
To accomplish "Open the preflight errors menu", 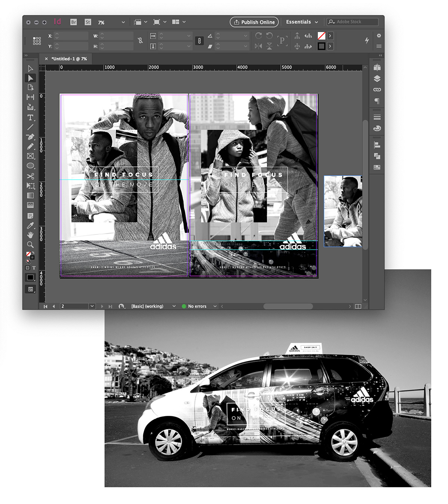I will (x=215, y=306).
